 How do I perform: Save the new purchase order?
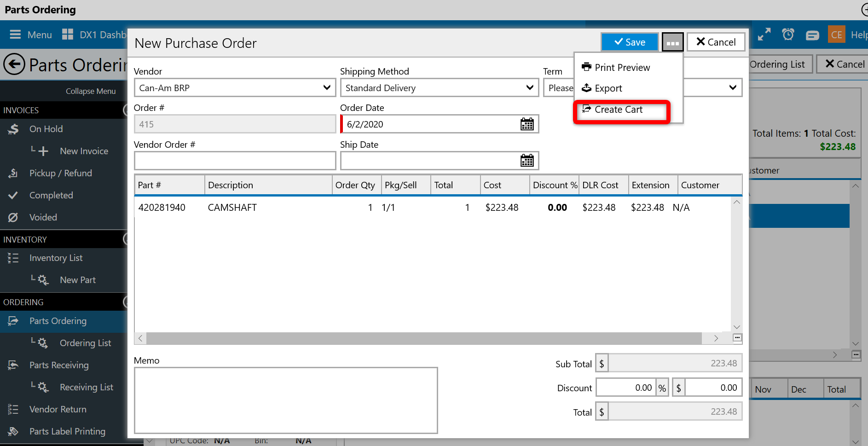[630, 42]
